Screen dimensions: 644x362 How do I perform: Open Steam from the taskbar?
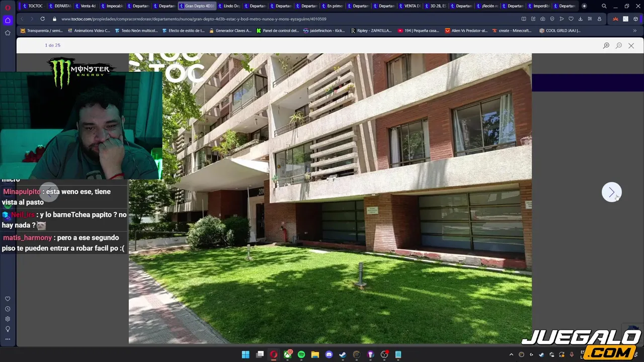(343, 354)
